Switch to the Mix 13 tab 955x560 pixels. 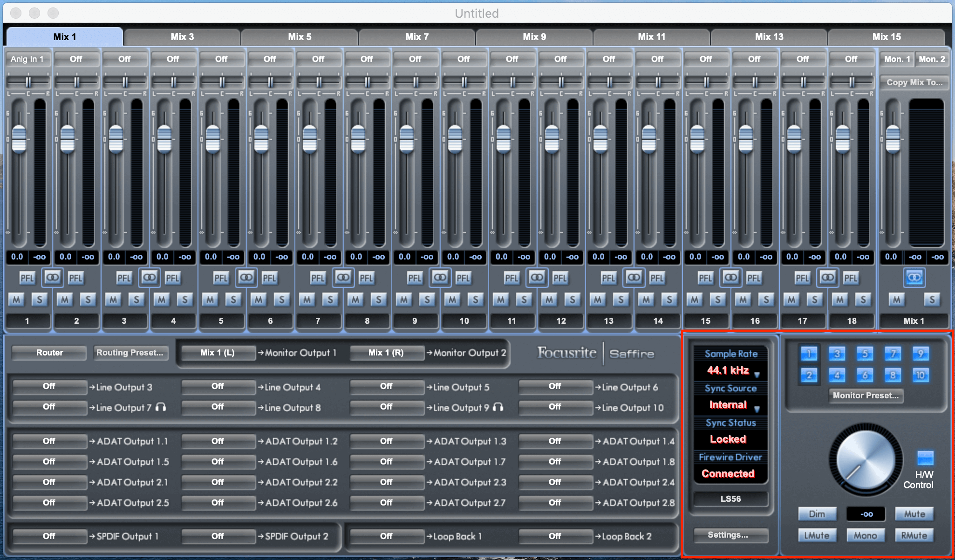coord(769,36)
